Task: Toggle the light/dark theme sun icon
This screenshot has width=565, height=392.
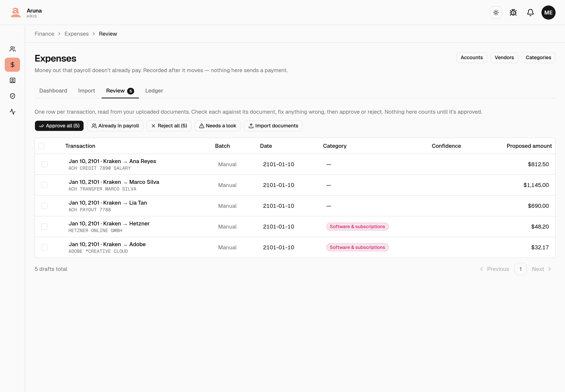Action: [496, 13]
